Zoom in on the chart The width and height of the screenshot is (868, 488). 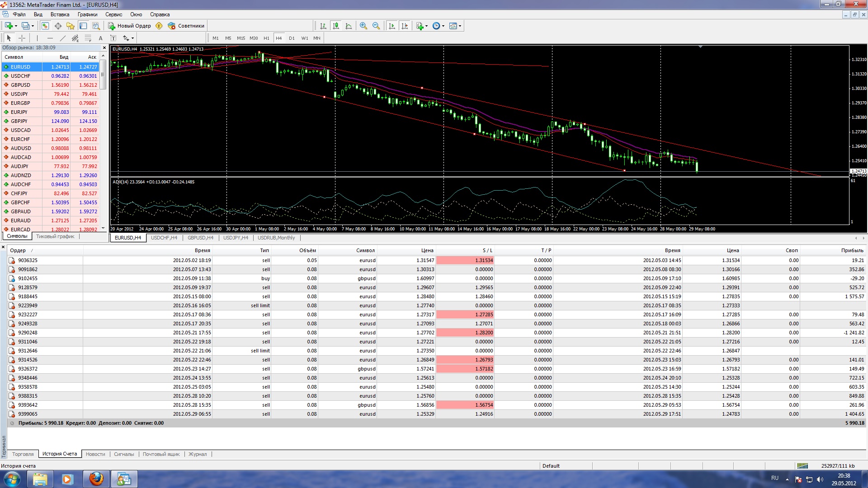[363, 26]
